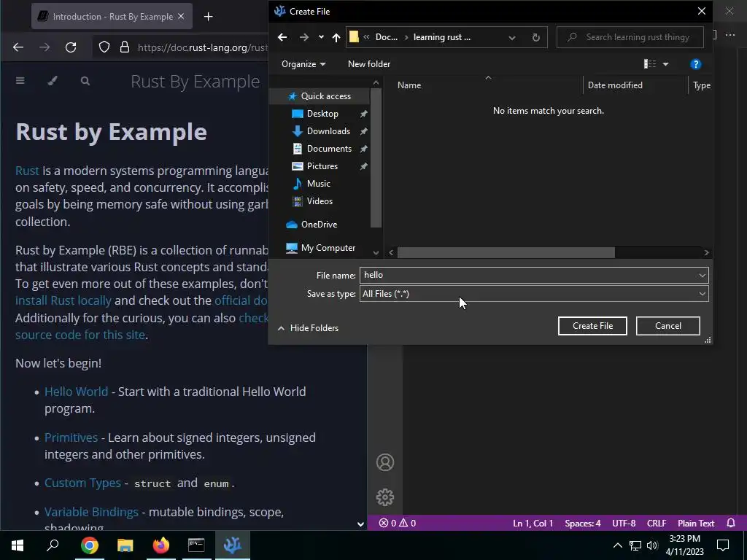Change indentation via Spaces: 4

583,524
